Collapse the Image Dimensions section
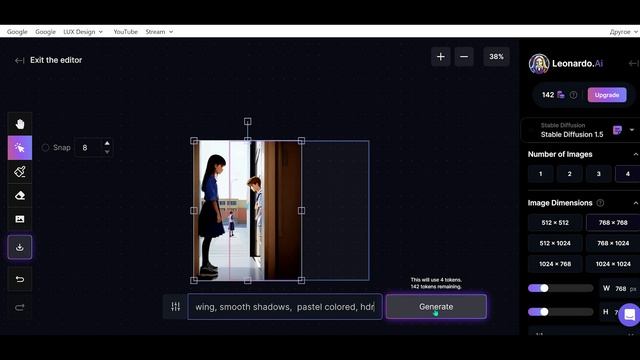Image resolution: width=640 pixels, height=360 pixels. [636, 203]
